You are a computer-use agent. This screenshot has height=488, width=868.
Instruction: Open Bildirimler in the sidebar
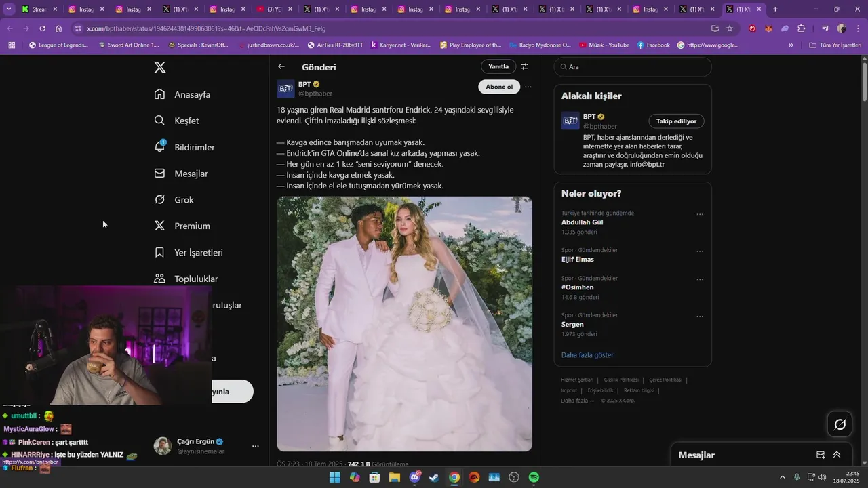pos(184,147)
